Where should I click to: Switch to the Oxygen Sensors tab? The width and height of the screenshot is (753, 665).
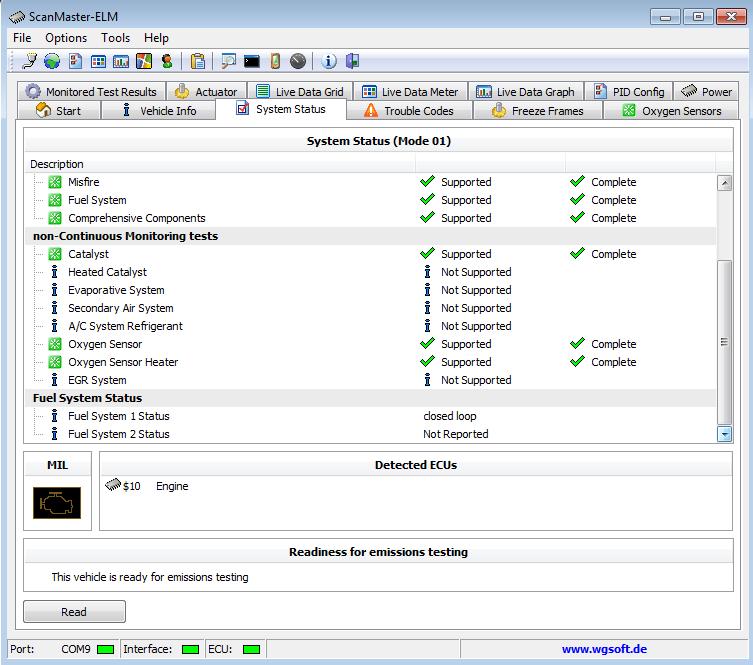point(671,111)
